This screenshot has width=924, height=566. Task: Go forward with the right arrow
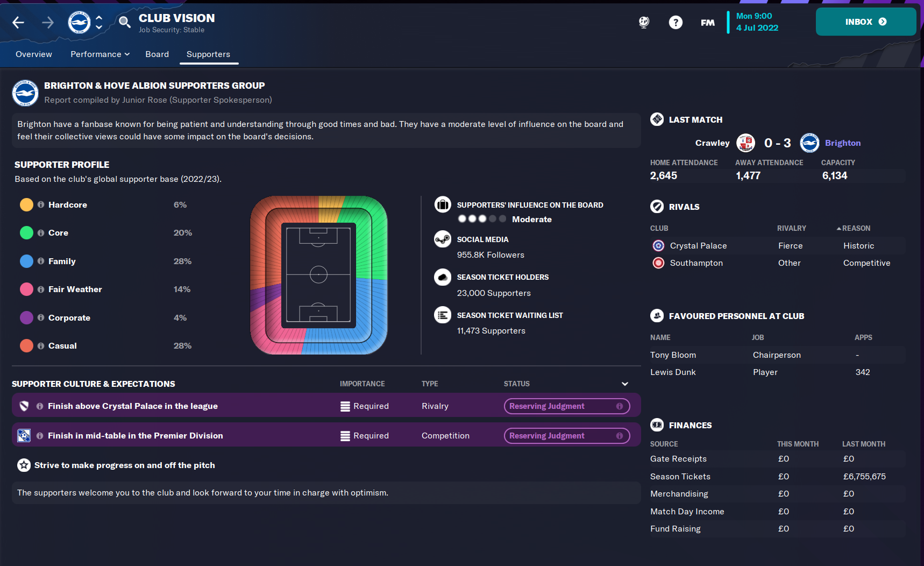click(48, 22)
